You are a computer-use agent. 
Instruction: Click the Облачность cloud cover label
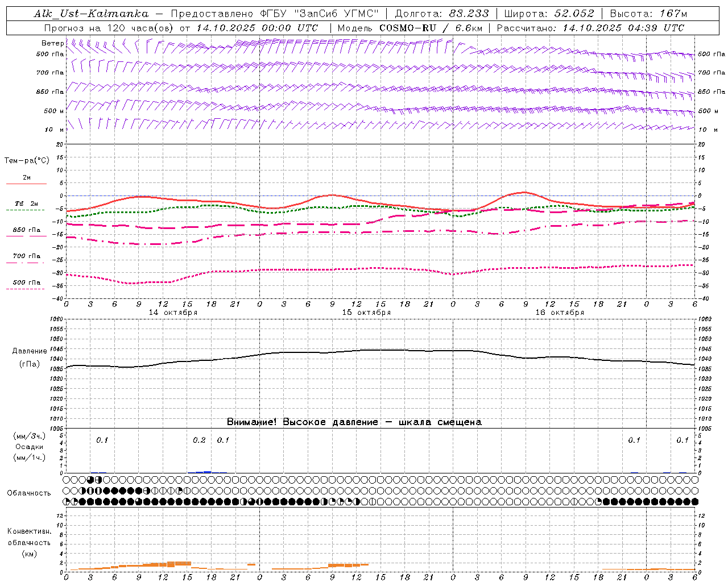pos(29,493)
